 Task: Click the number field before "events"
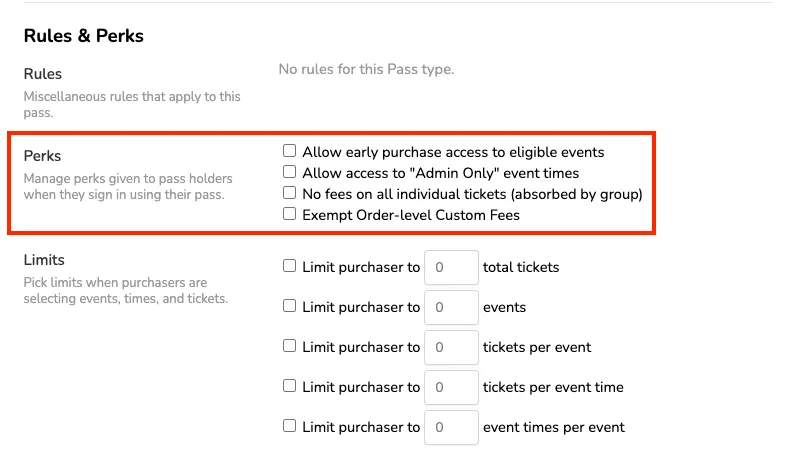coord(451,307)
